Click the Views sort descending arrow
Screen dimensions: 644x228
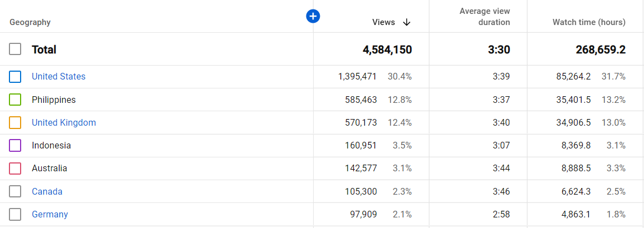(407, 23)
